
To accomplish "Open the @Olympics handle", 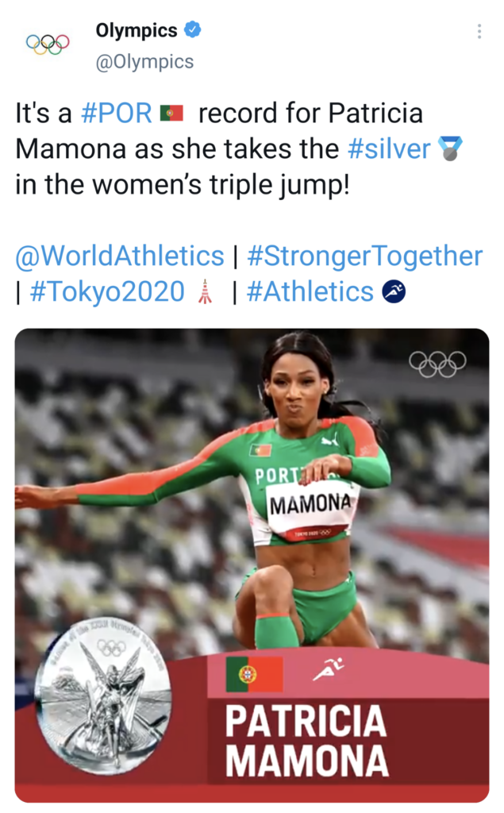I will pyautogui.click(x=144, y=62).
